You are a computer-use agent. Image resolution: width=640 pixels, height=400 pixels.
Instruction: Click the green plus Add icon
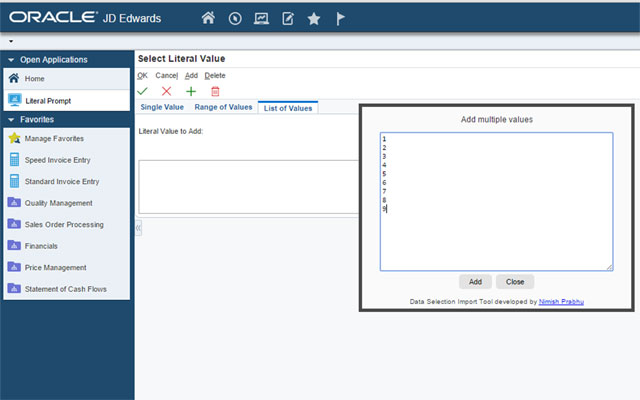[191, 91]
